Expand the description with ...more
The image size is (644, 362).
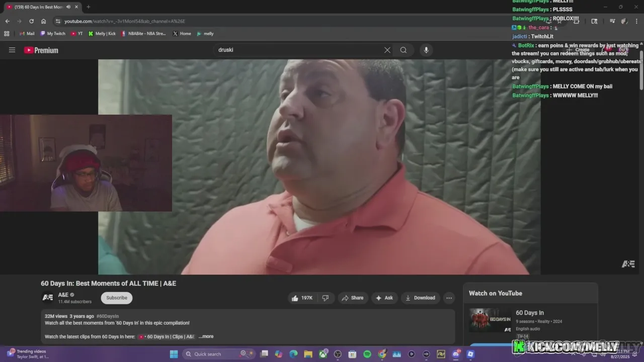click(x=206, y=336)
